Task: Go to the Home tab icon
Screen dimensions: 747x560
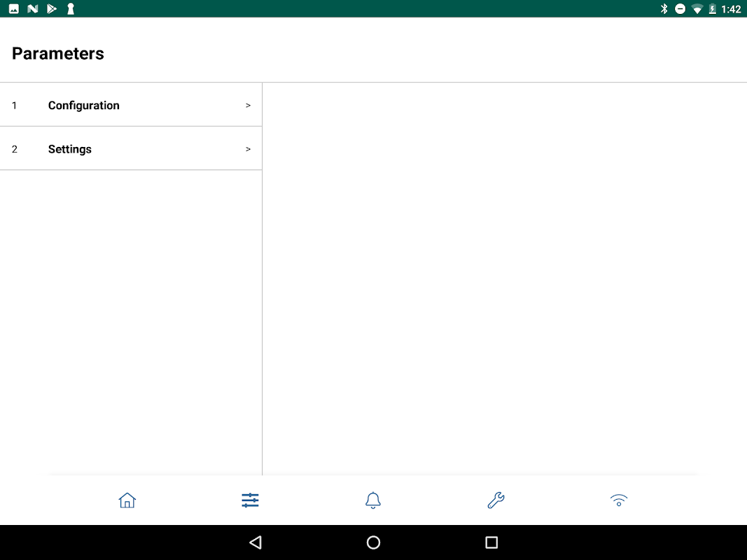Action: (x=127, y=500)
